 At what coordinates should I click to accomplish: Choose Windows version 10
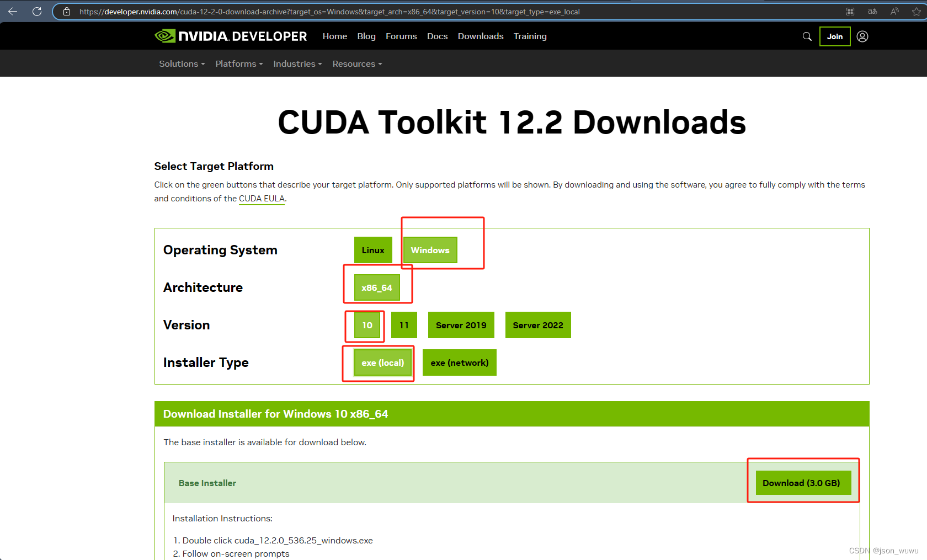(367, 326)
